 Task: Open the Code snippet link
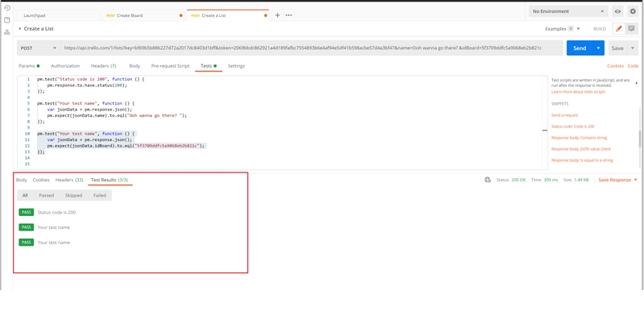(x=633, y=66)
